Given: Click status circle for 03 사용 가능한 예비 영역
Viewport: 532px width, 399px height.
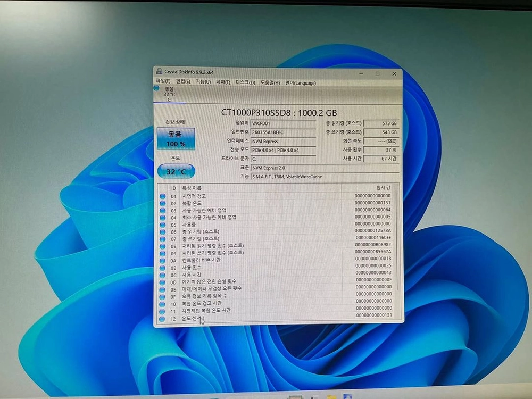Looking at the screenshot, I should coord(162,210).
